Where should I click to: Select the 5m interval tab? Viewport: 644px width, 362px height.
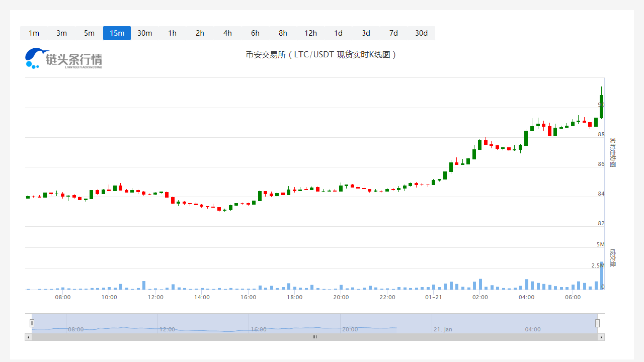pyautogui.click(x=89, y=33)
